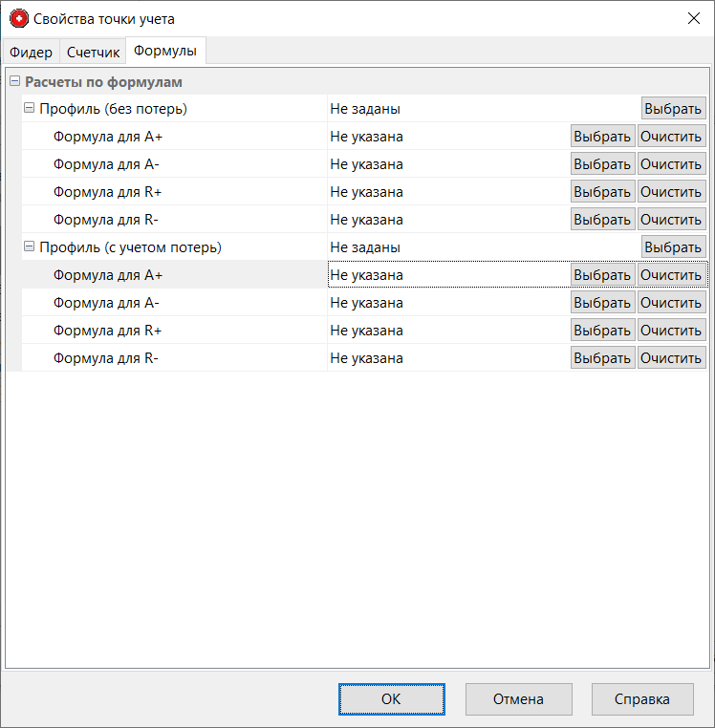The width and height of the screenshot is (715, 728).
Task: Clear formula A- in profile without losses
Action: [x=671, y=164]
